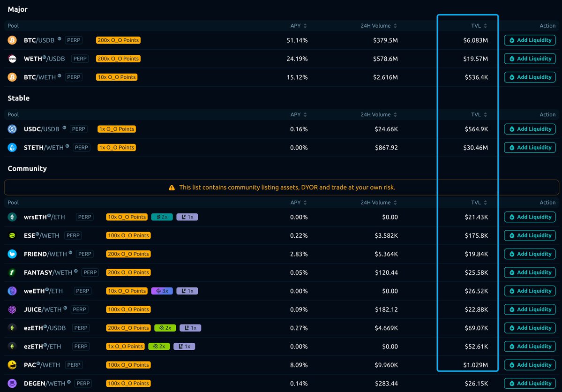This screenshot has width=562, height=392.
Task: Add Liquidity to BTC/USDB pool
Action: point(530,40)
